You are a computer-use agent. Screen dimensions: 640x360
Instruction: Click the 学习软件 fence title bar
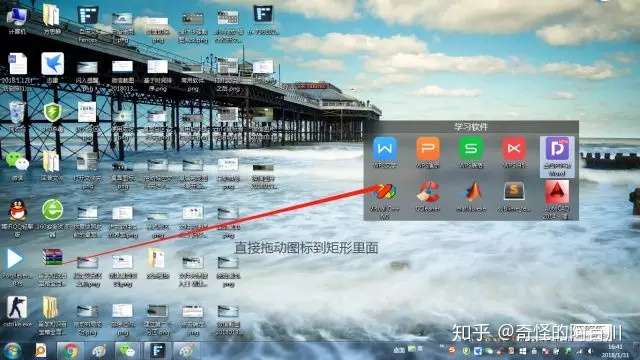pos(471,127)
